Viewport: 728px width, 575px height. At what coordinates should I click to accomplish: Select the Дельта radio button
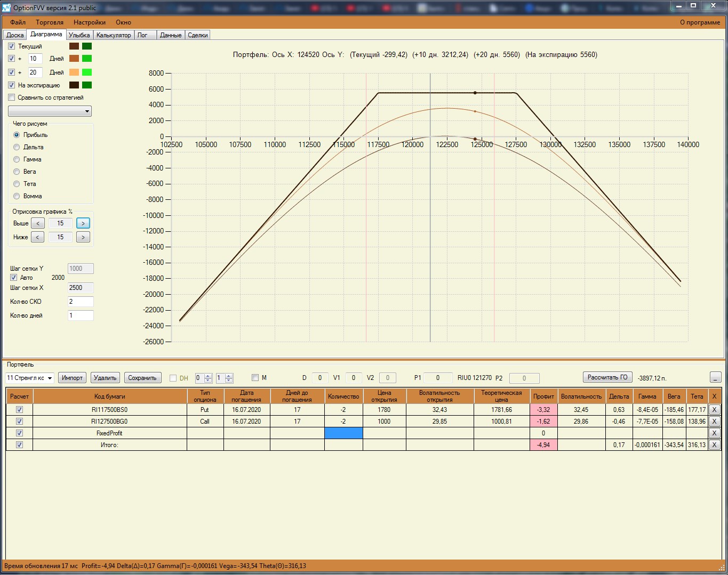[17, 147]
